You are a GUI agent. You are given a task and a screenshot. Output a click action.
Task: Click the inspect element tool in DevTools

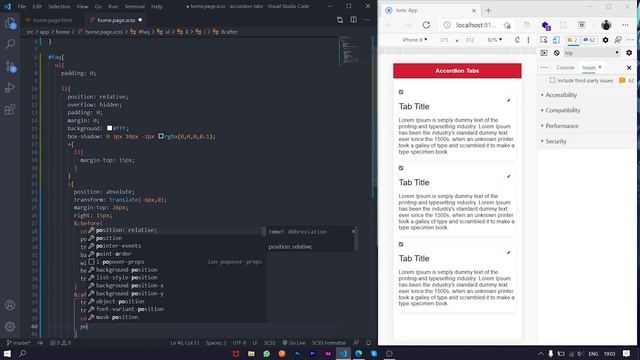tap(544, 40)
